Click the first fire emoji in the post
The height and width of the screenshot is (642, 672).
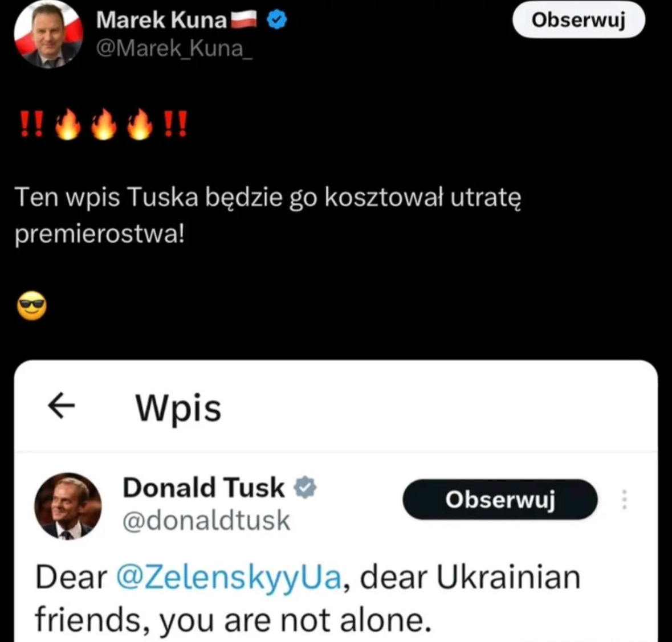pyautogui.click(x=68, y=124)
